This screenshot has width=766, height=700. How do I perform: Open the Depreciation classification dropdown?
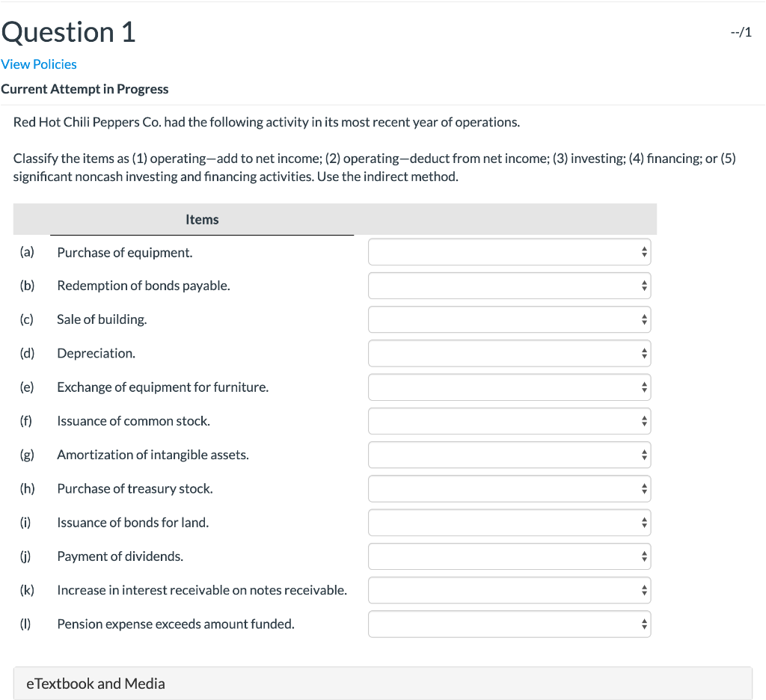pyautogui.click(x=509, y=353)
